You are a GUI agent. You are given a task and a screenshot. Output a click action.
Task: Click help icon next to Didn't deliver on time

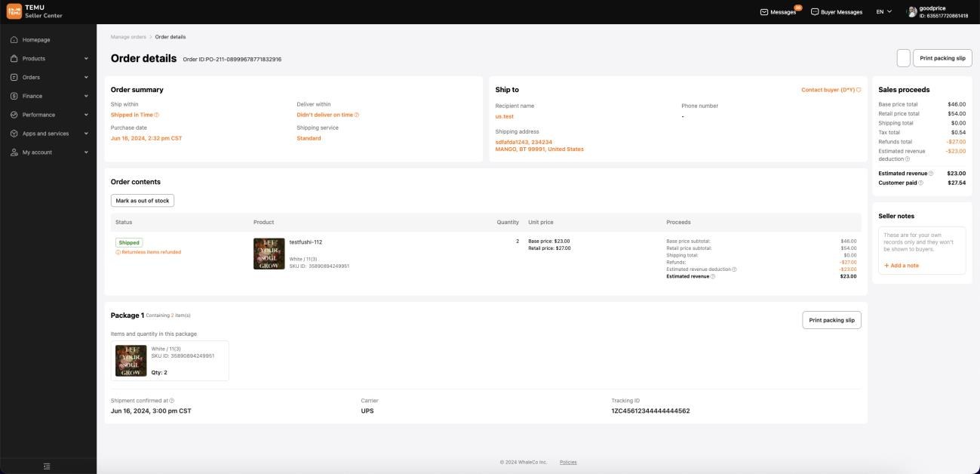click(357, 115)
